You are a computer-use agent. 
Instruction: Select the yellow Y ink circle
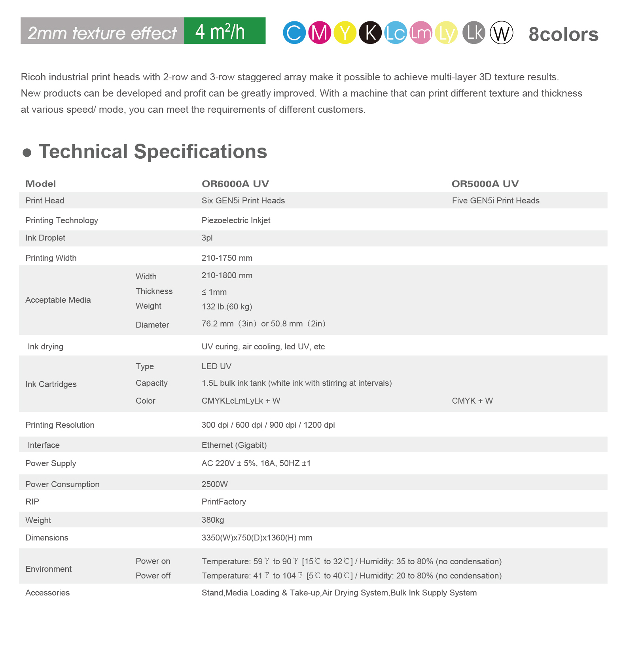pos(345,32)
